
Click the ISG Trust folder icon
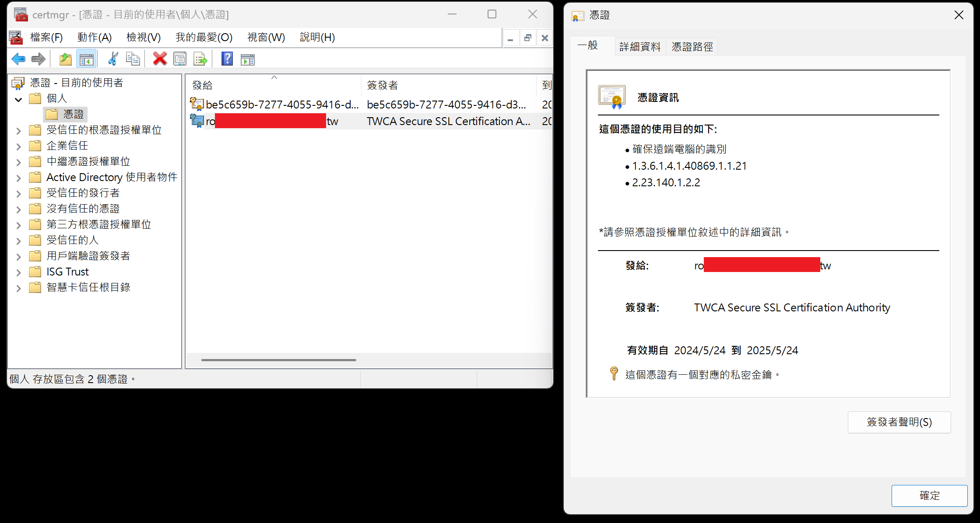click(x=35, y=272)
